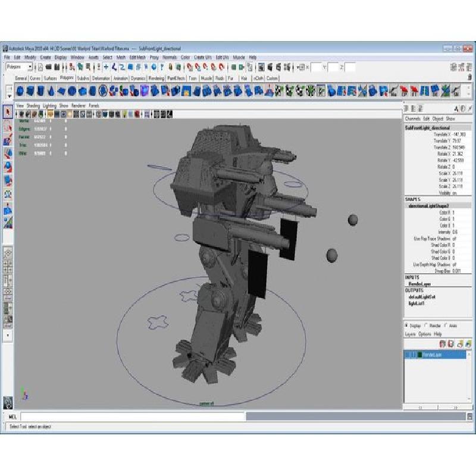Screen dimensions: 476x476
Task: Select the Render layer radio button
Action: click(426, 325)
